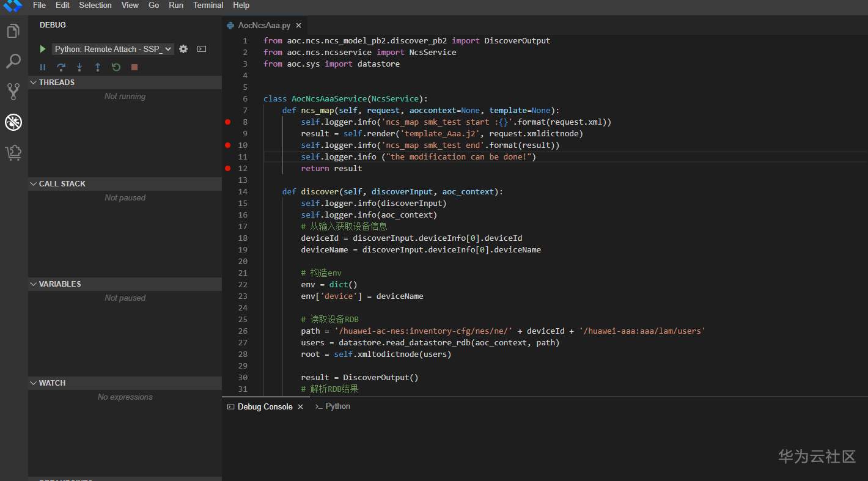Collapse the CALL STACK section
The width and height of the screenshot is (868, 481).
(62, 184)
